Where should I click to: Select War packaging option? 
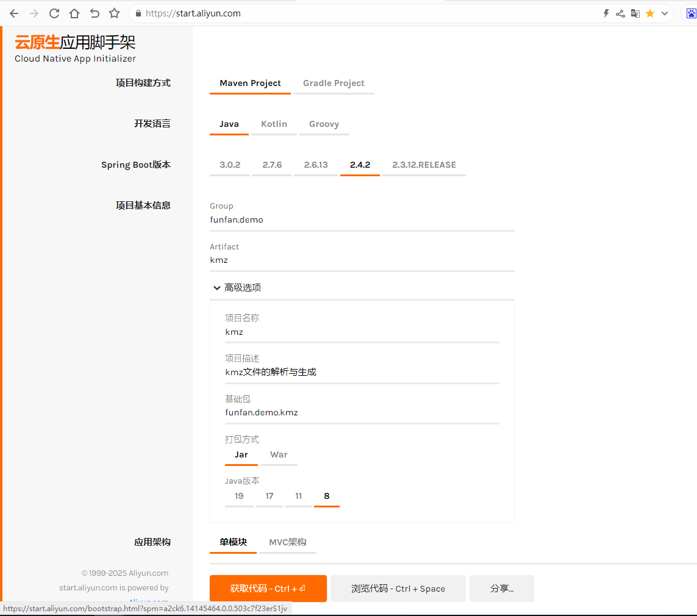279,454
